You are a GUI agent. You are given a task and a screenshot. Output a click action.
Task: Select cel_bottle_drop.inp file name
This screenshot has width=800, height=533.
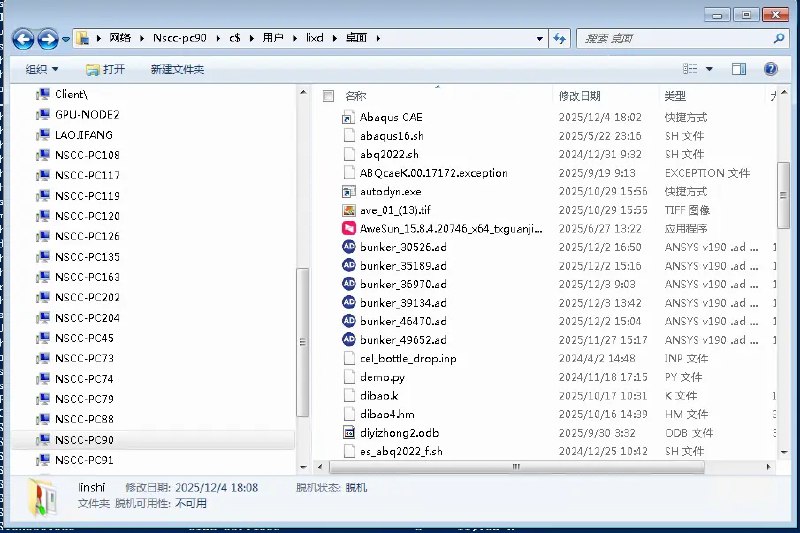(x=408, y=359)
